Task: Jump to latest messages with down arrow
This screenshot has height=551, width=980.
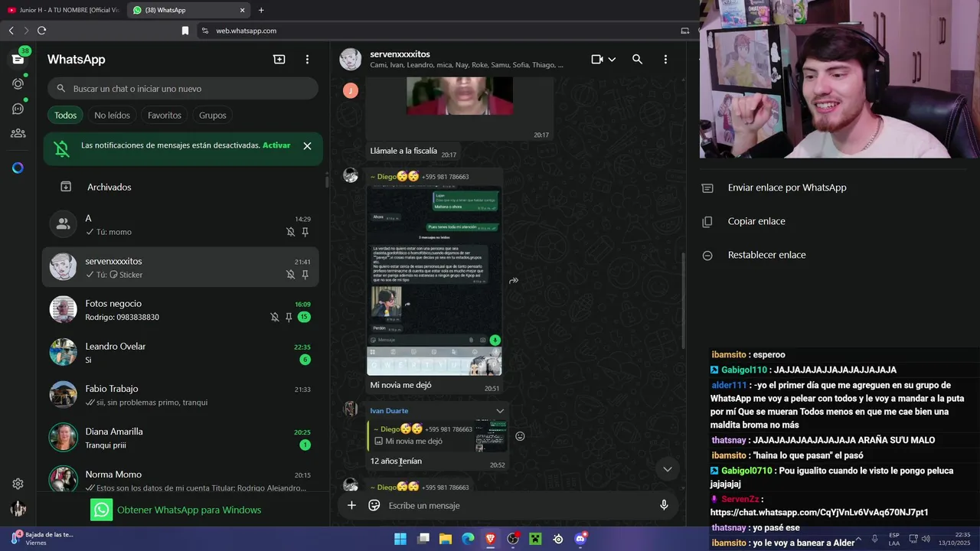Action: point(668,469)
